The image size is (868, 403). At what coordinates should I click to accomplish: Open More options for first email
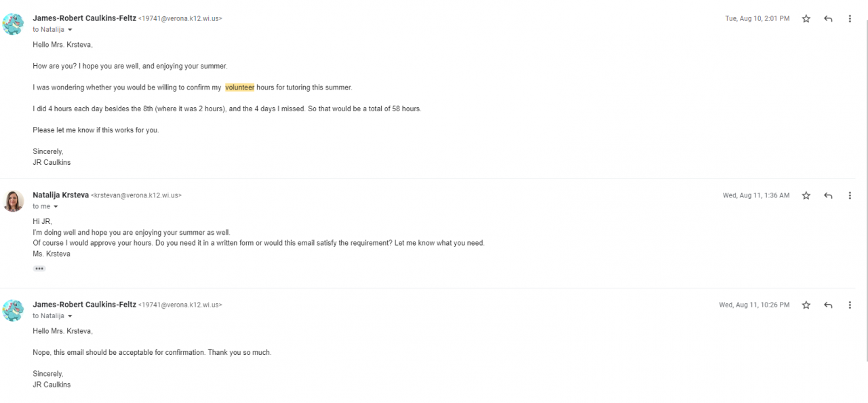(850, 19)
